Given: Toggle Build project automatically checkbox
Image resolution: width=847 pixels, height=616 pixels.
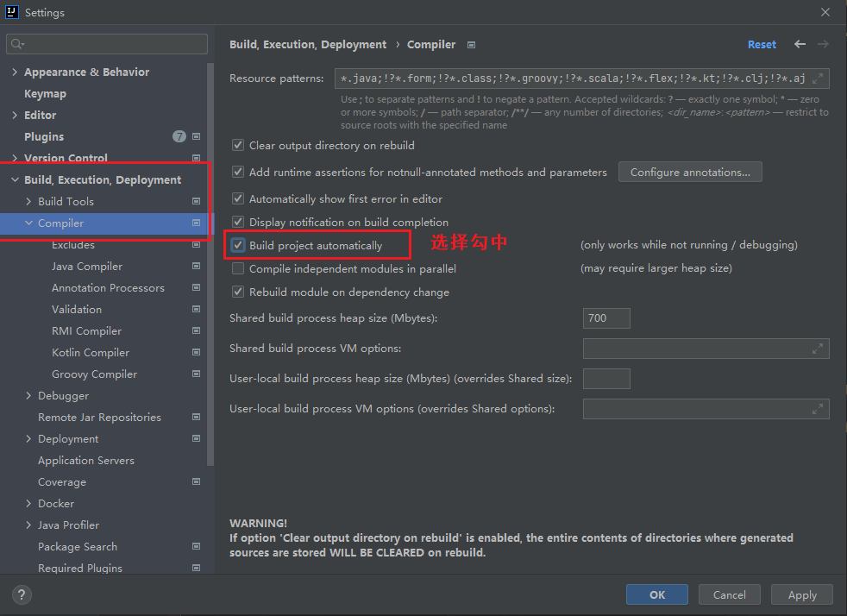Looking at the screenshot, I should pos(238,245).
